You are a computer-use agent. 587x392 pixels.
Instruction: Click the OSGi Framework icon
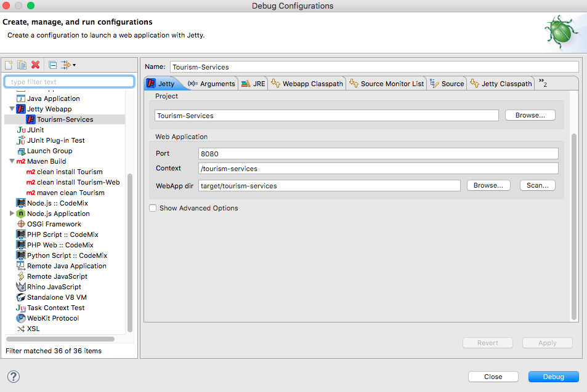pyautogui.click(x=21, y=224)
